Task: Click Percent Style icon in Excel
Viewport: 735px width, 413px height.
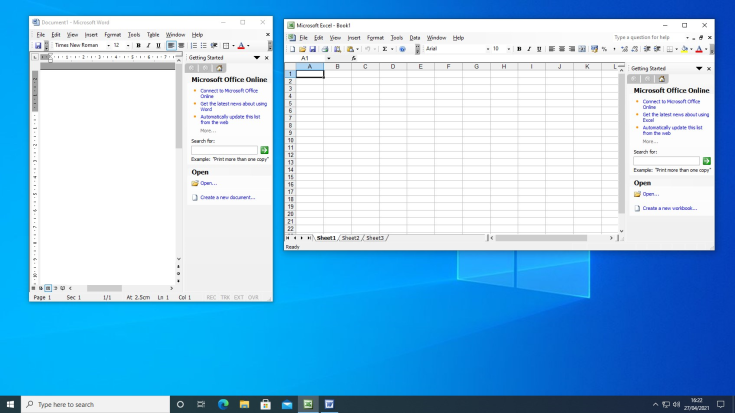Action: (604, 49)
